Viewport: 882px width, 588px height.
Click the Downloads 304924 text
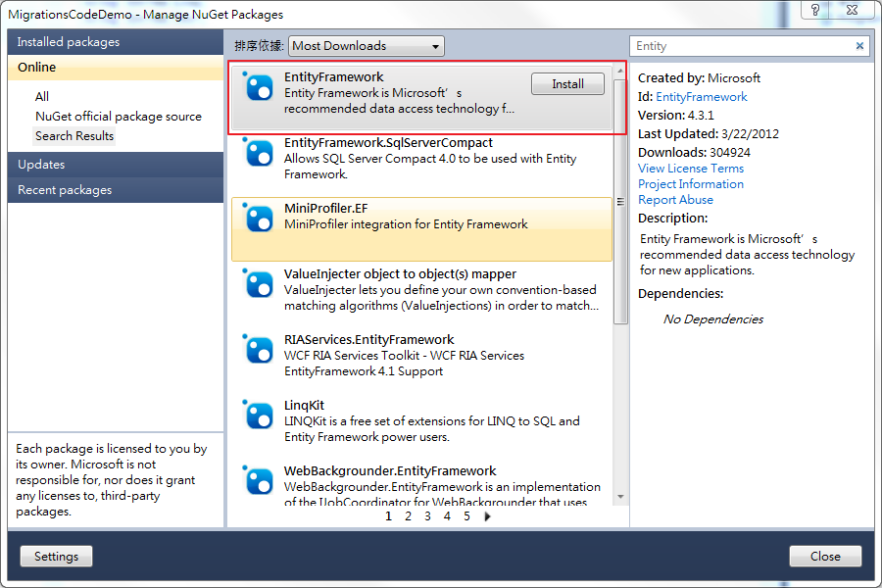[694, 153]
